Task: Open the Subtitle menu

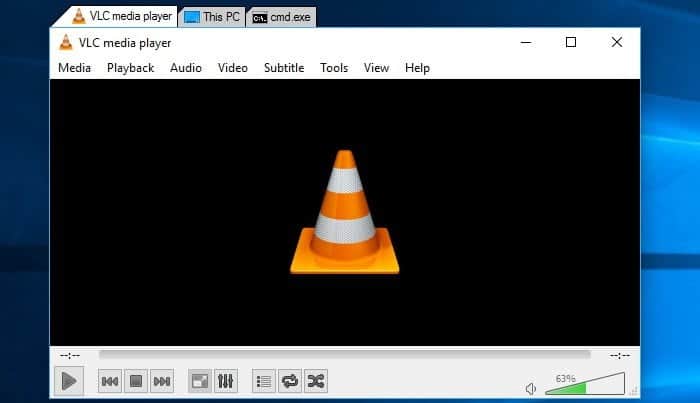Action: click(284, 68)
